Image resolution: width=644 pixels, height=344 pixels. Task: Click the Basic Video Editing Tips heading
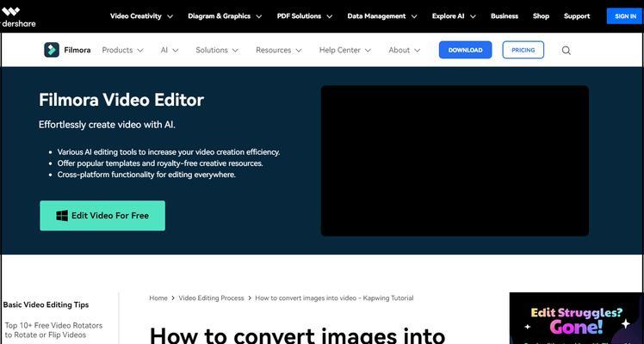[x=46, y=304]
